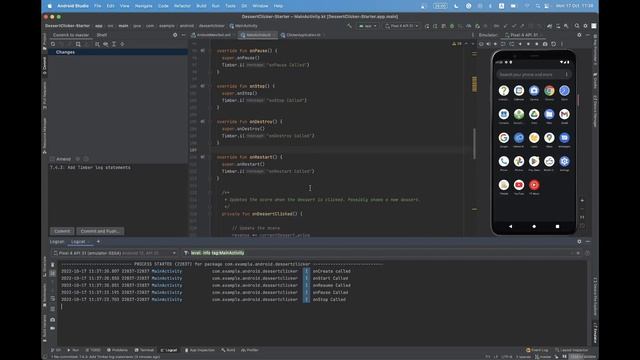
Task: Tap Phone app on the emulator
Action: [504, 162]
